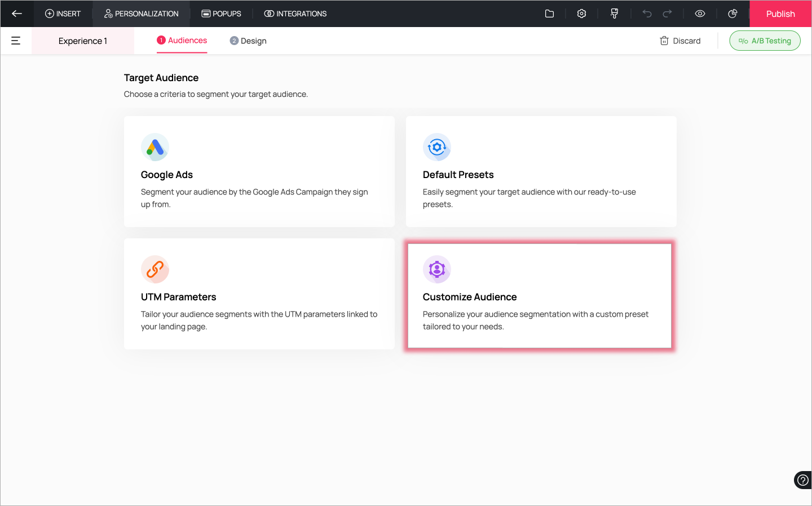The height and width of the screenshot is (506, 812).
Task: Open the INSERT menu
Action: pos(63,14)
